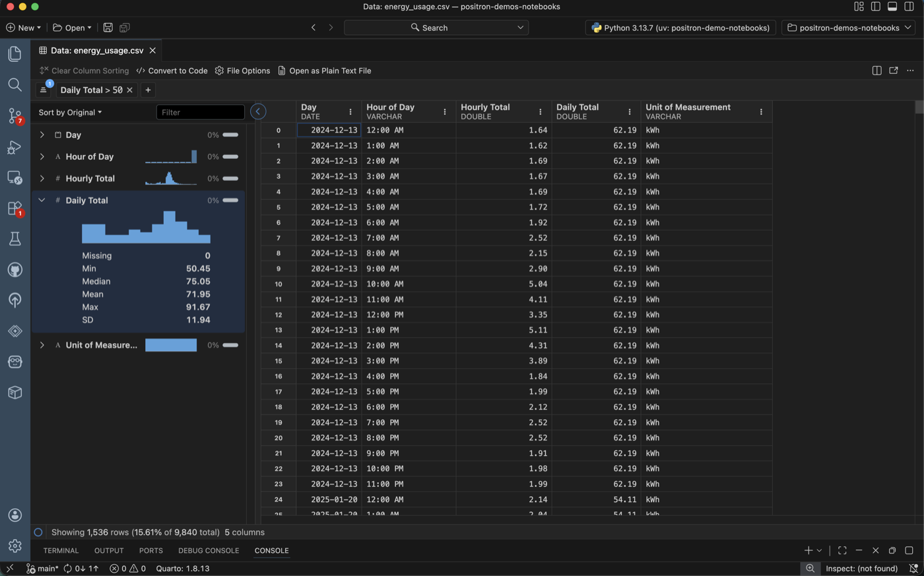Open the Search view in activity bar

[x=15, y=84]
